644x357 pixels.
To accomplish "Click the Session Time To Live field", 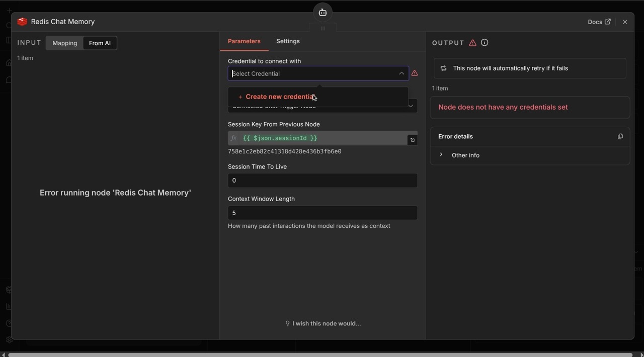I will click(323, 181).
